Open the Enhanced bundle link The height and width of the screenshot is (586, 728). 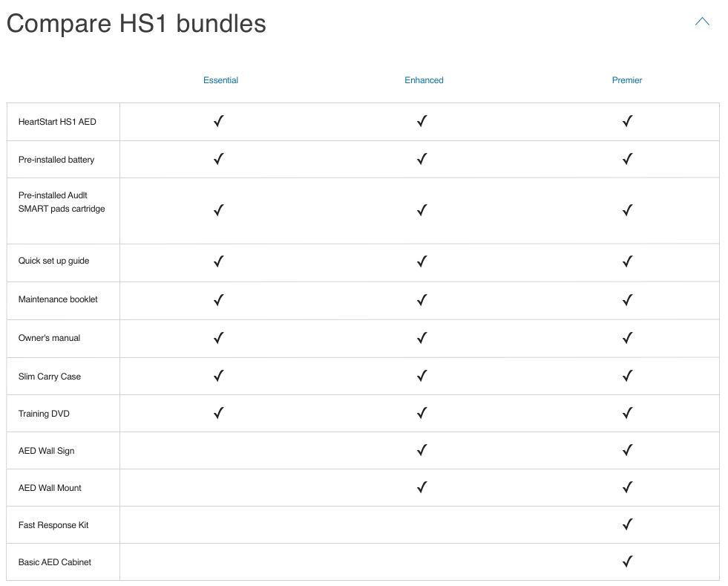click(424, 80)
